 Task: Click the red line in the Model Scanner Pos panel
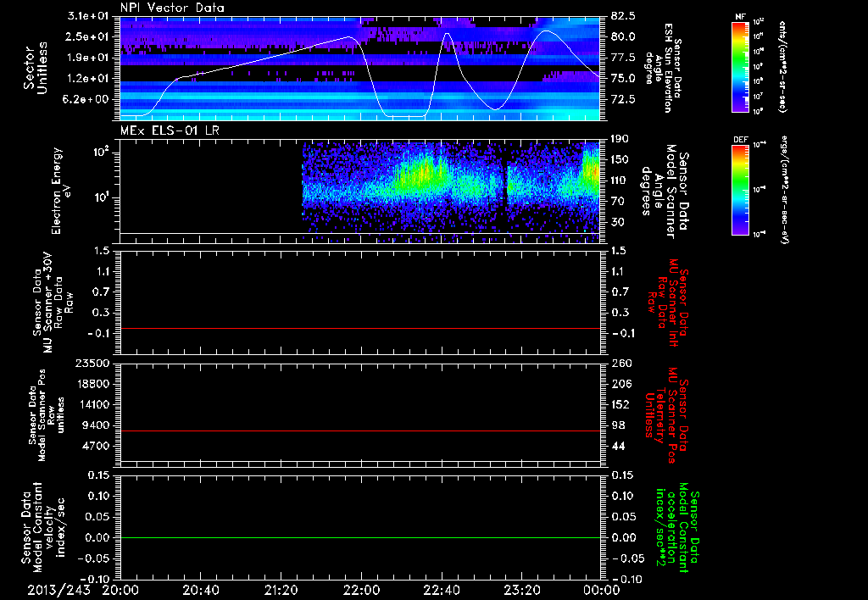tap(359, 431)
